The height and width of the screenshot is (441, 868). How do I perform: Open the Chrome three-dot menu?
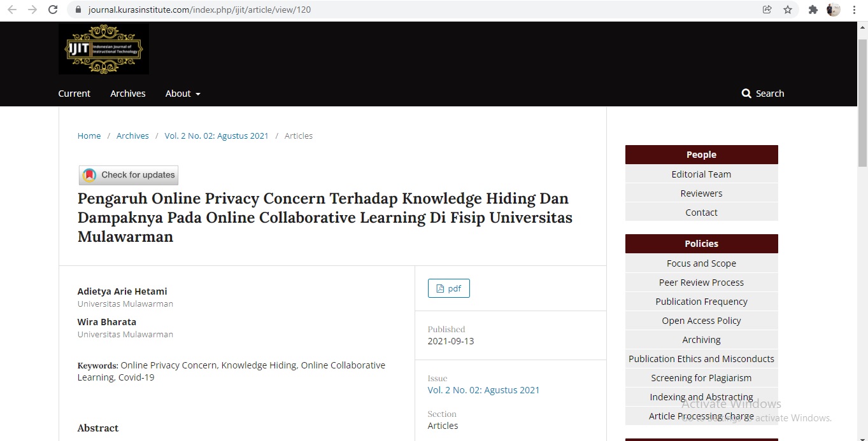[854, 10]
